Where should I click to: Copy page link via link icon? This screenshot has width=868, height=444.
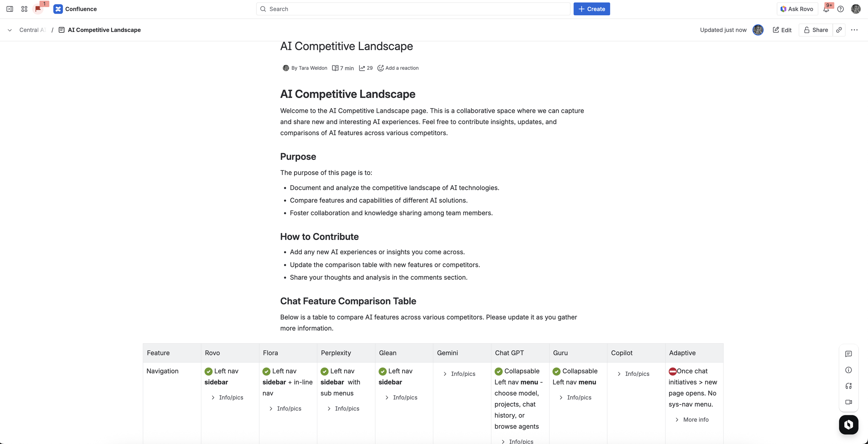[839, 30]
